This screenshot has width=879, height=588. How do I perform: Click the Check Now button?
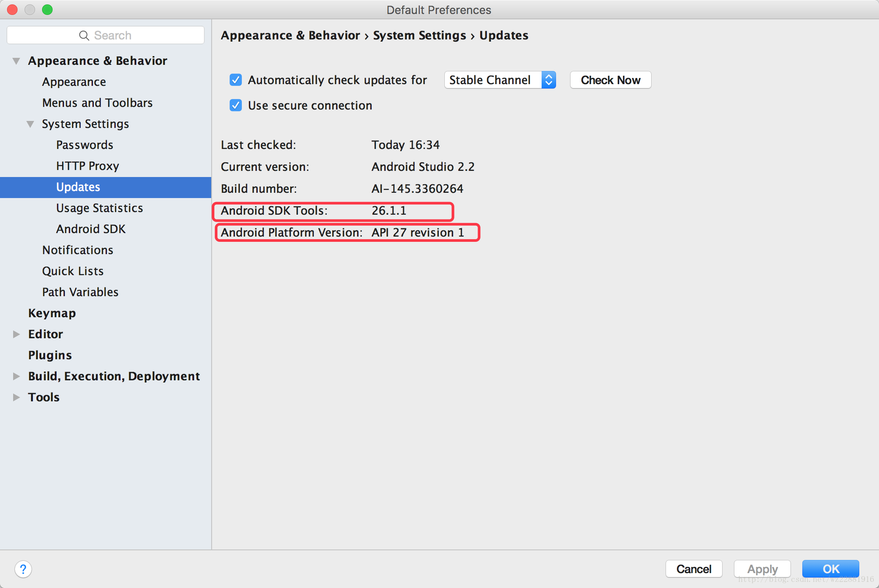coord(610,80)
